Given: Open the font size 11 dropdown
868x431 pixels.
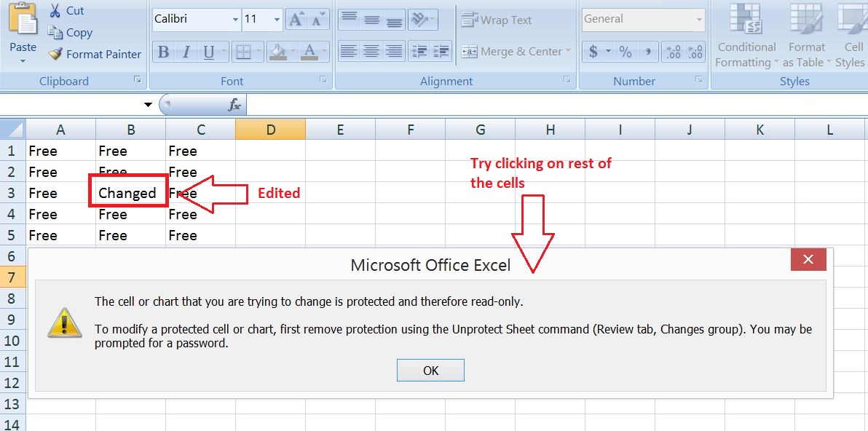Looking at the screenshot, I should 277,20.
